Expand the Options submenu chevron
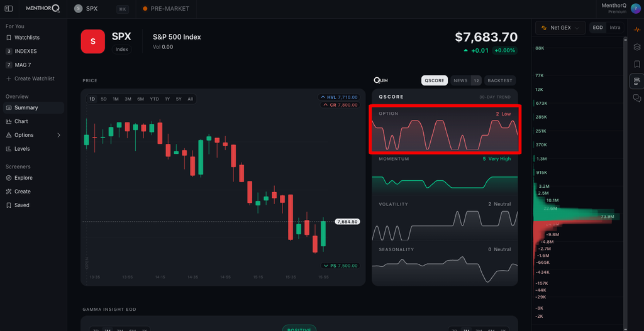Screen dimensions: 644x331 (58, 135)
